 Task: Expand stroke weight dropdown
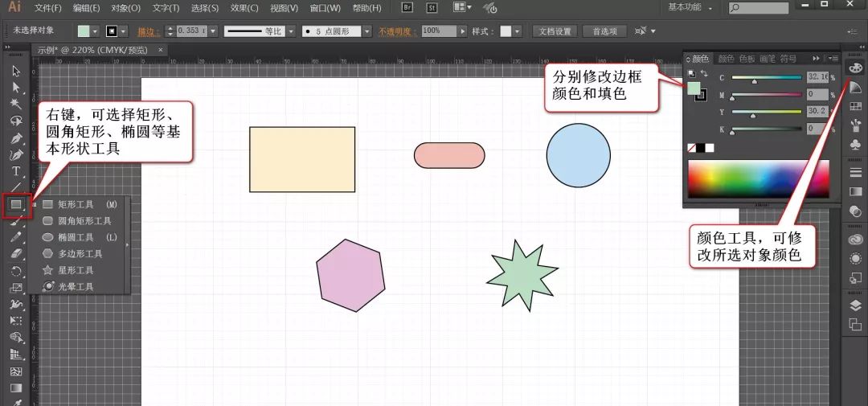click(213, 31)
